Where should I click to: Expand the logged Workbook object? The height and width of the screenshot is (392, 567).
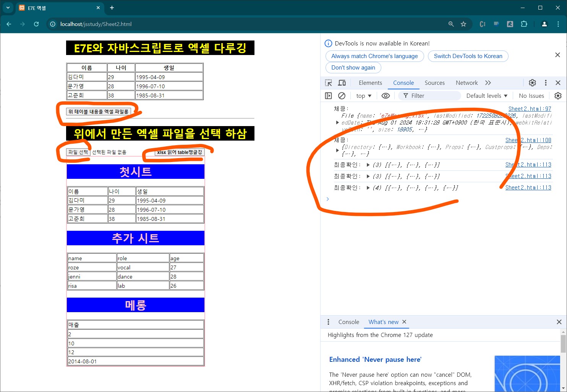click(337, 150)
